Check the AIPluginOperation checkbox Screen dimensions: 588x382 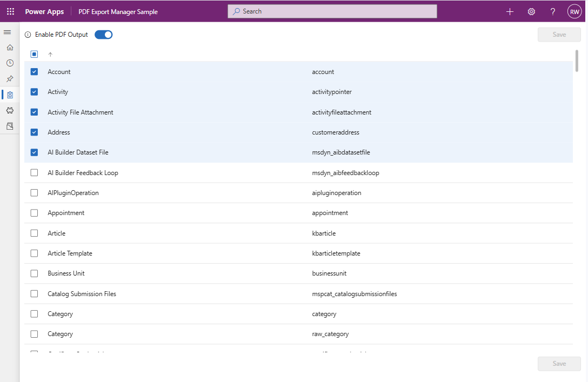[x=34, y=193]
